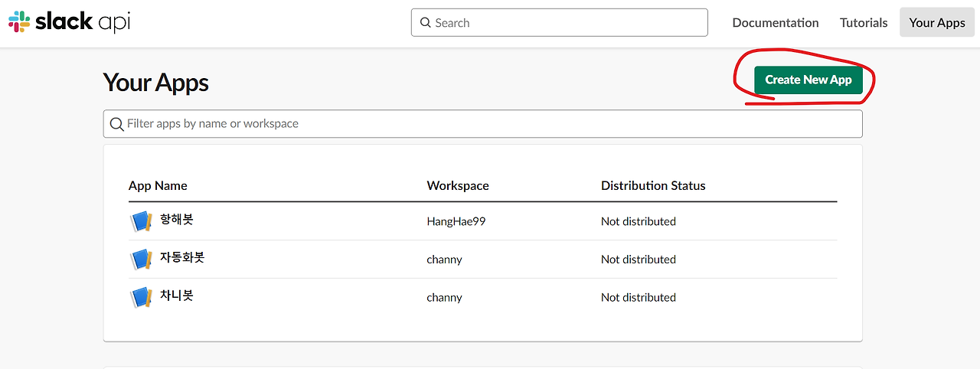
Task: Open the 차니봇 app link
Action: pos(177,296)
